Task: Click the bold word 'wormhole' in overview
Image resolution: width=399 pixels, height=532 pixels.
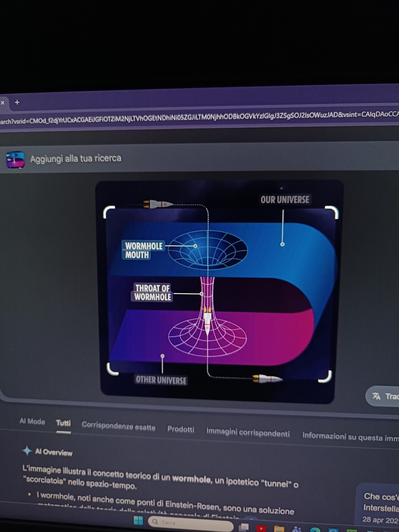Action: point(192,479)
